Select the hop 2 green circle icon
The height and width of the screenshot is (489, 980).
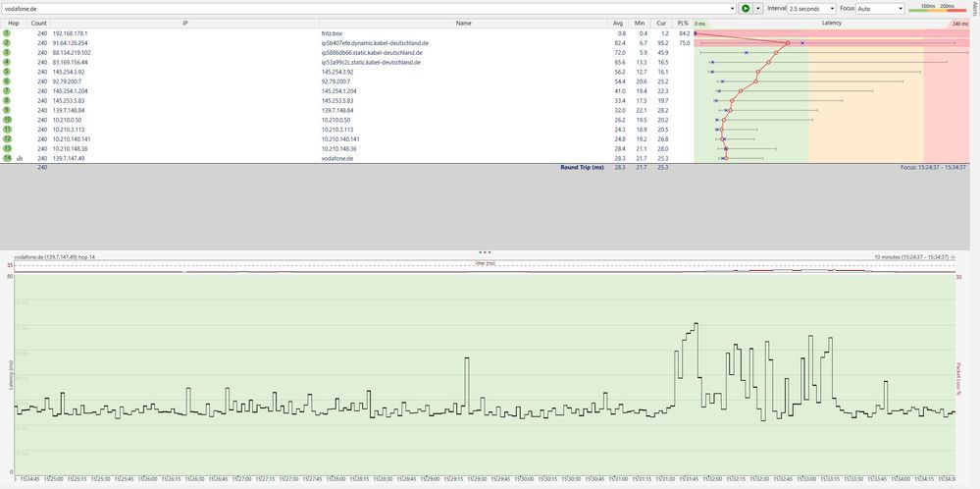point(7,43)
